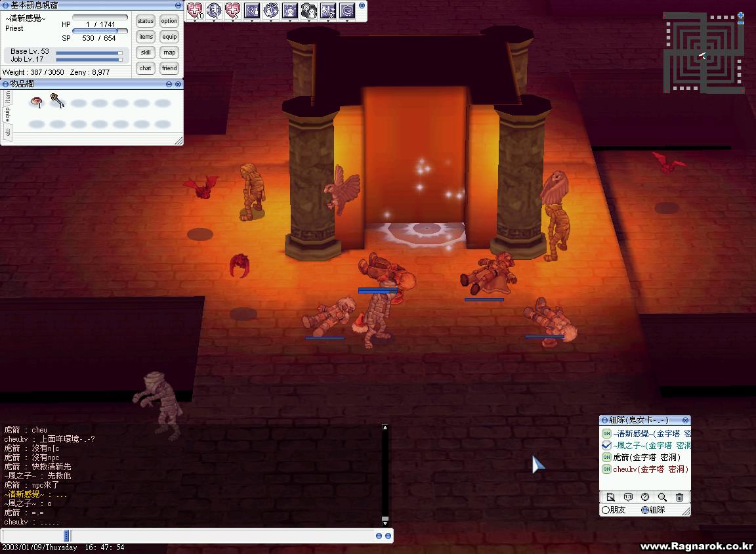Viewport: 756px width, 554px height.
Task: Open dropdown under spiral portal skill
Action: 346,21
